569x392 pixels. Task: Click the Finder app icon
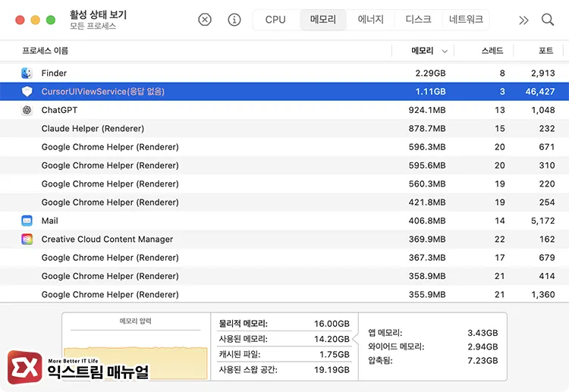coord(27,74)
